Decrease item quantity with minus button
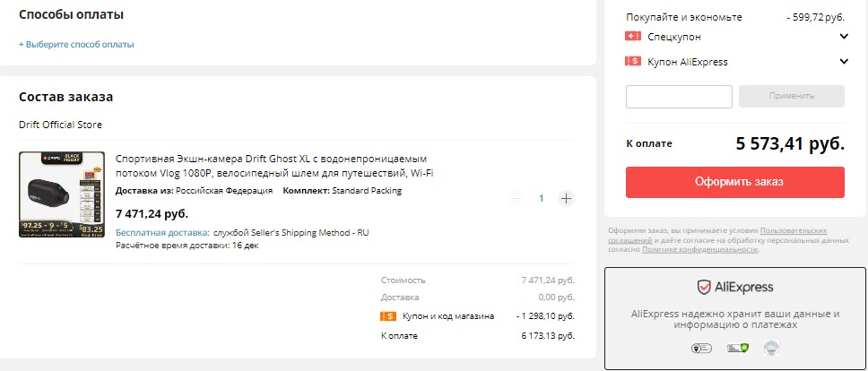868x371 pixels. click(516, 198)
